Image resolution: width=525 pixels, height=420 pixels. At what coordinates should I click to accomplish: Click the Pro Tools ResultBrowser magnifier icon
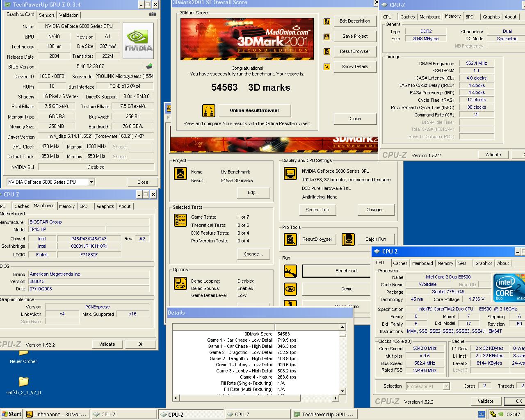(290, 239)
